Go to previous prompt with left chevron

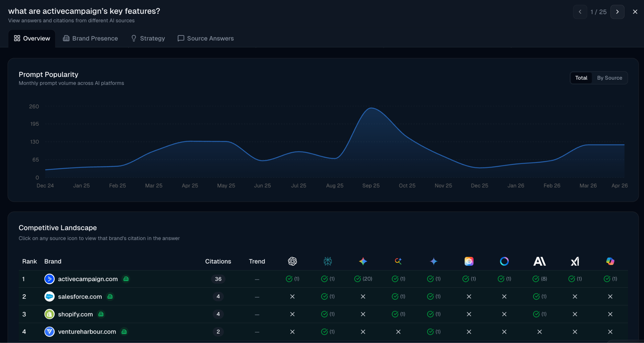580,12
